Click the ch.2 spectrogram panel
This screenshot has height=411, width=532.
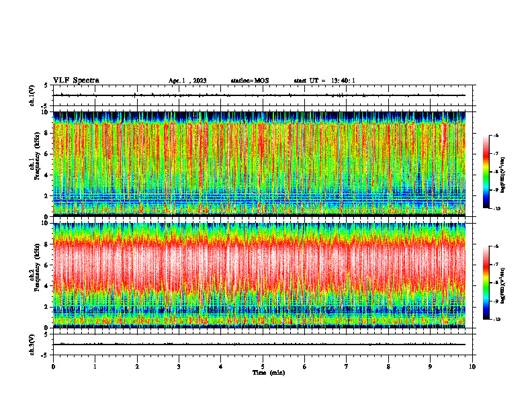point(259,275)
